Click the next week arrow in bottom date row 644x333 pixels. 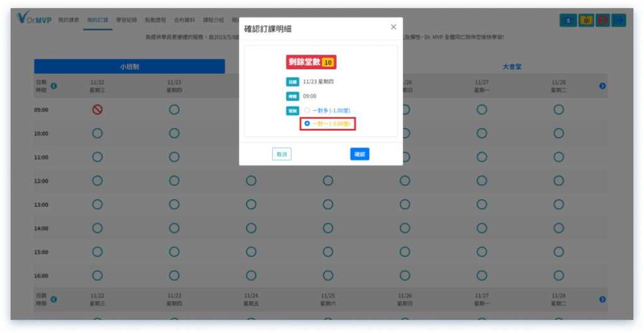[x=602, y=299]
